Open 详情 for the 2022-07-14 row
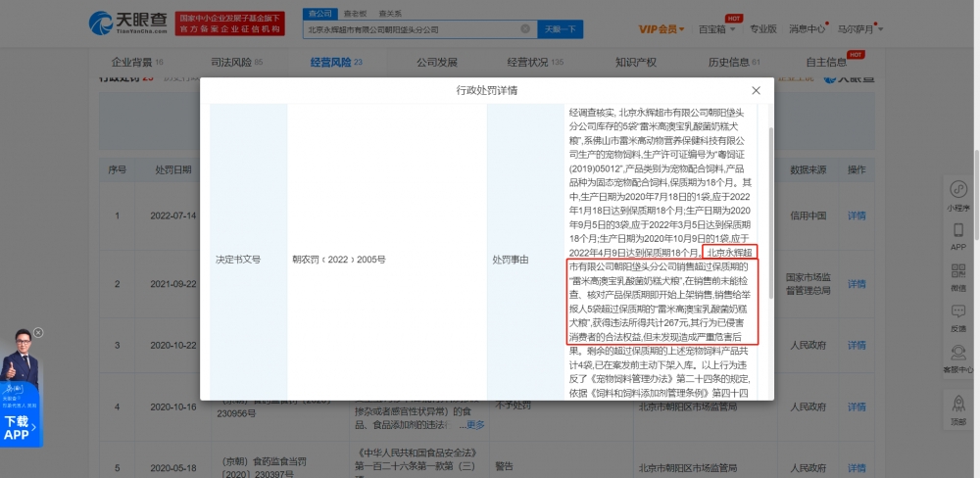980x478 pixels. [857, 215]
